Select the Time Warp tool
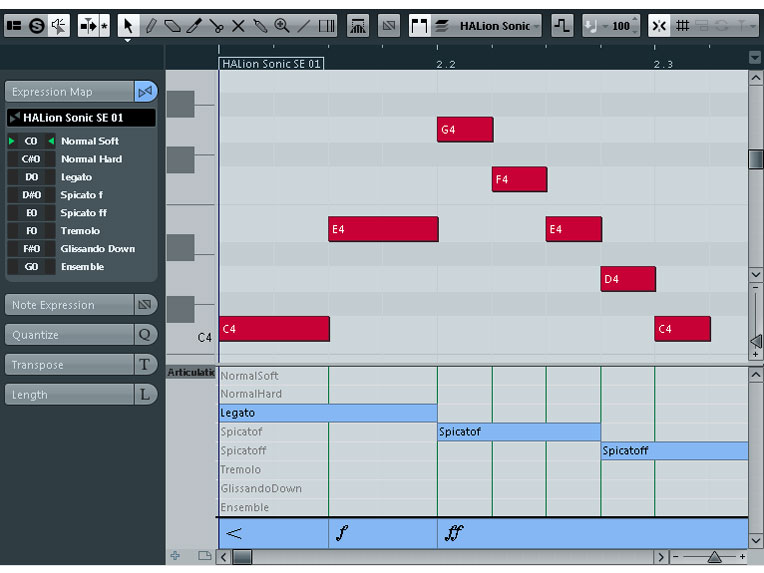 [326, 25]
